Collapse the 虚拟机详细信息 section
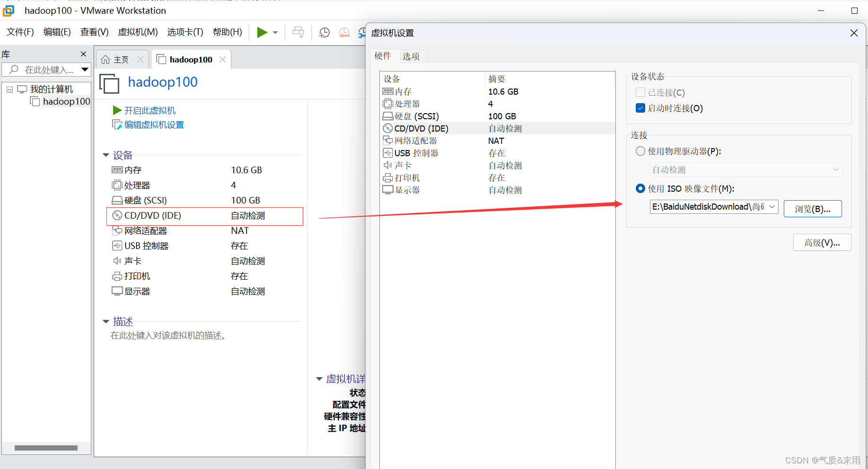The image size is (868, 469). click(x=319, y=379)
